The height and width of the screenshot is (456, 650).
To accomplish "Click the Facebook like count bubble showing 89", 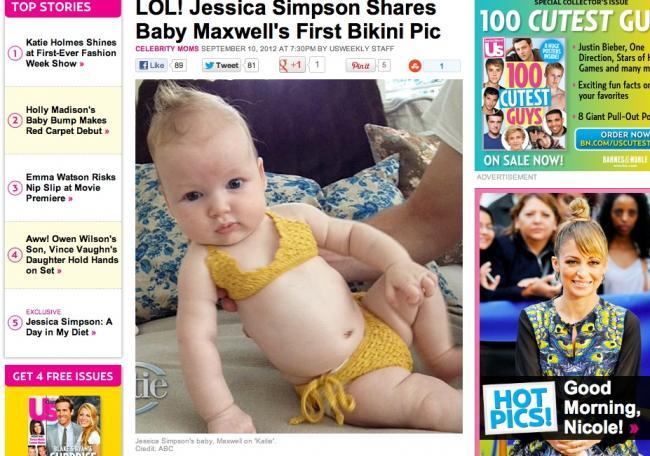I will click(x=179, y=65).
